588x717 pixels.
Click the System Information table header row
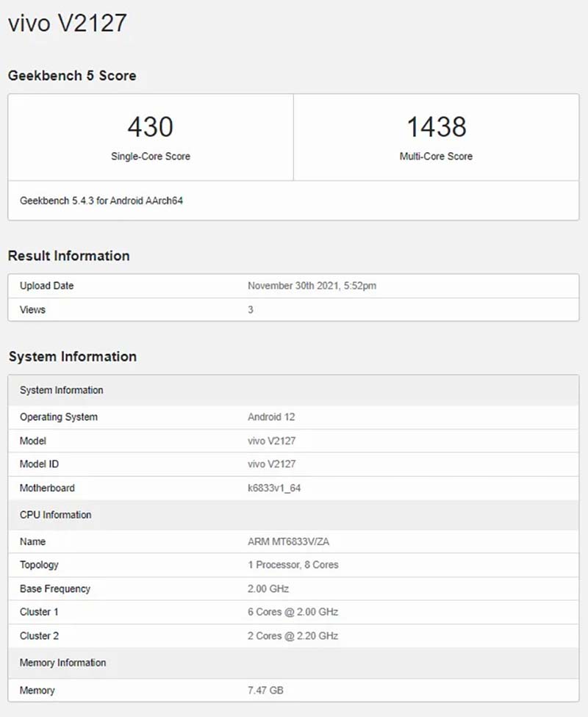(293, 391)
